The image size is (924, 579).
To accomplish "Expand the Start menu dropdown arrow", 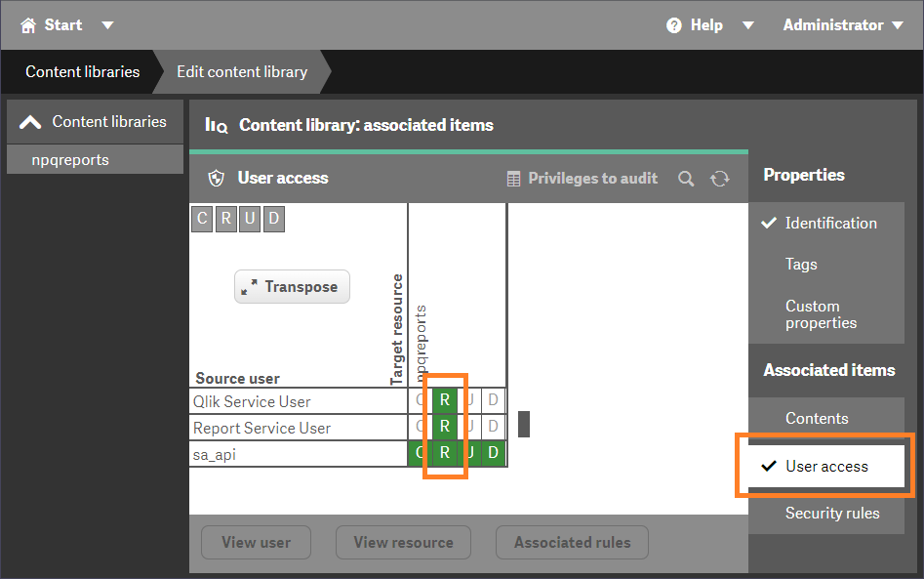I will tap(107, 25).
